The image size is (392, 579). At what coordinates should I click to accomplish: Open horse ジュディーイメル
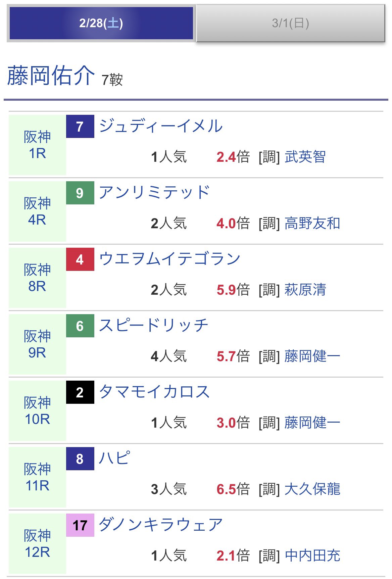[161, 127]
